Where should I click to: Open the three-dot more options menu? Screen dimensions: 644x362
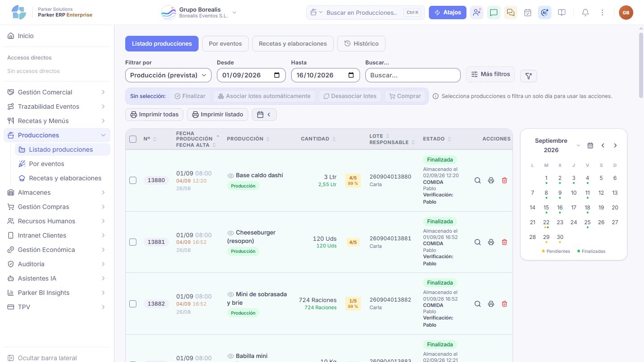click(602, 13)
